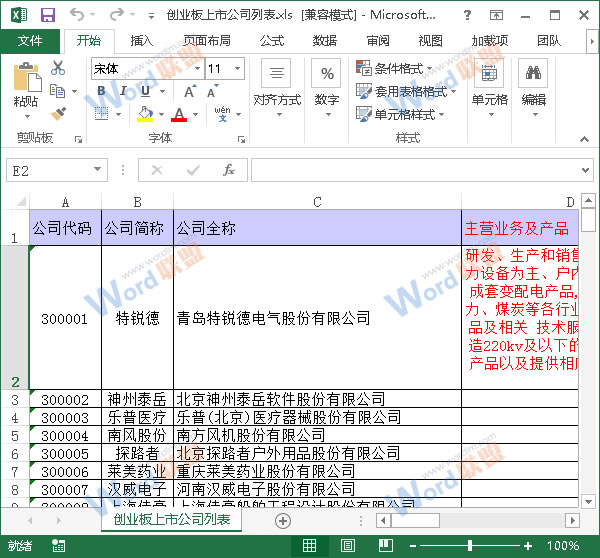This screenshot has width=600, height=558.
Task: Expand the Name Box E2 dropdown
Action: (x=98, y=170)
